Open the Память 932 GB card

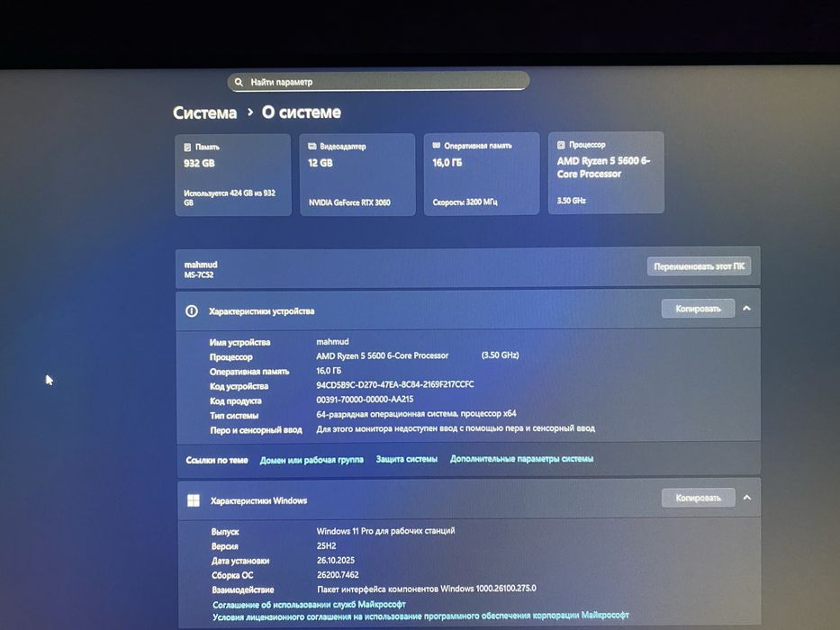tap(233, 175)
